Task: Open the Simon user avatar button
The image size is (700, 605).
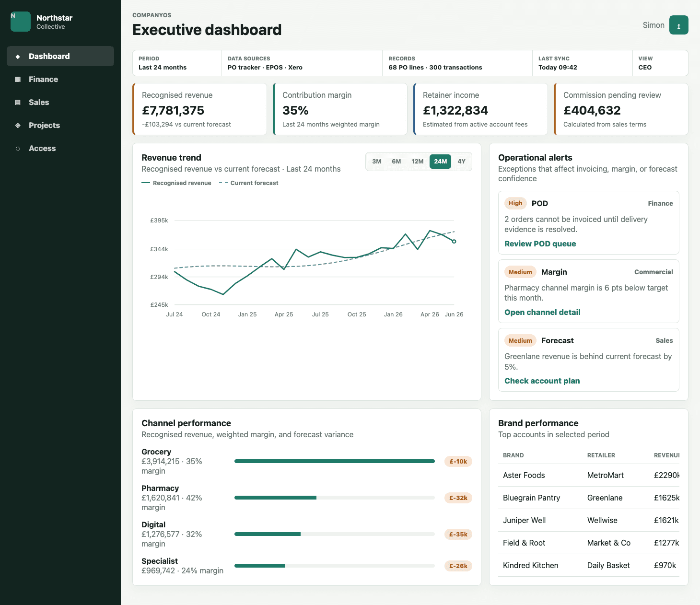Action: coord(678,25)
